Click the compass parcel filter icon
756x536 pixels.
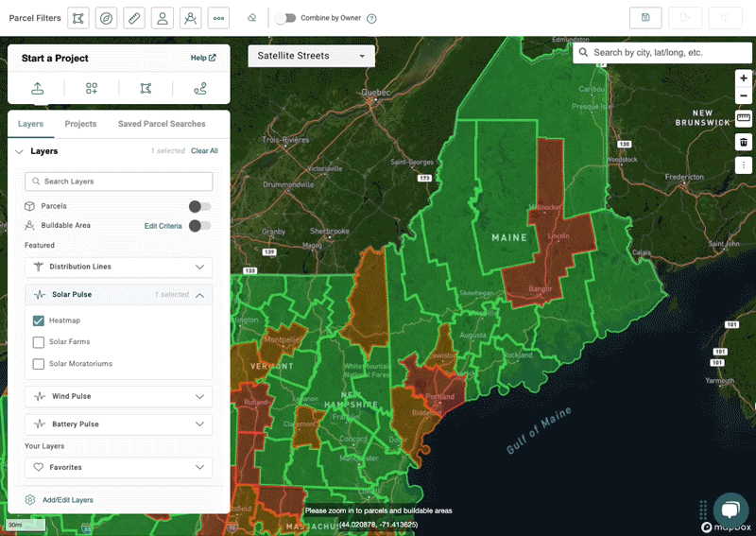[107, 18]
